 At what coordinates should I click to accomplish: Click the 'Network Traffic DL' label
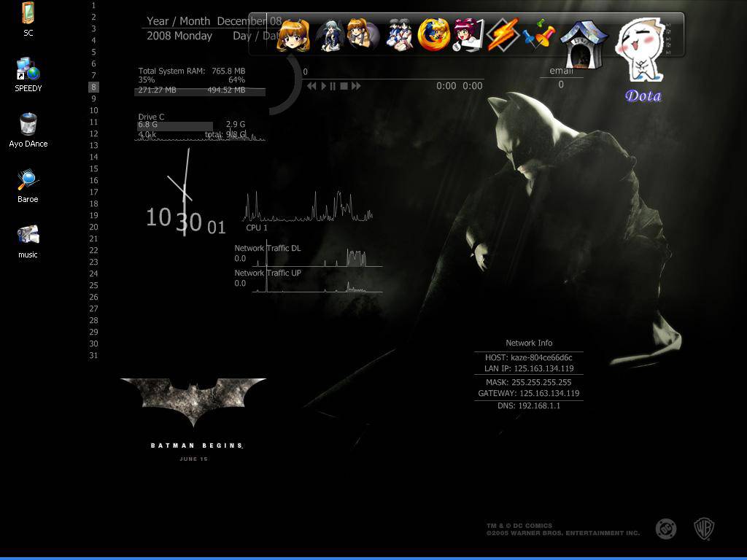[267, 248]
